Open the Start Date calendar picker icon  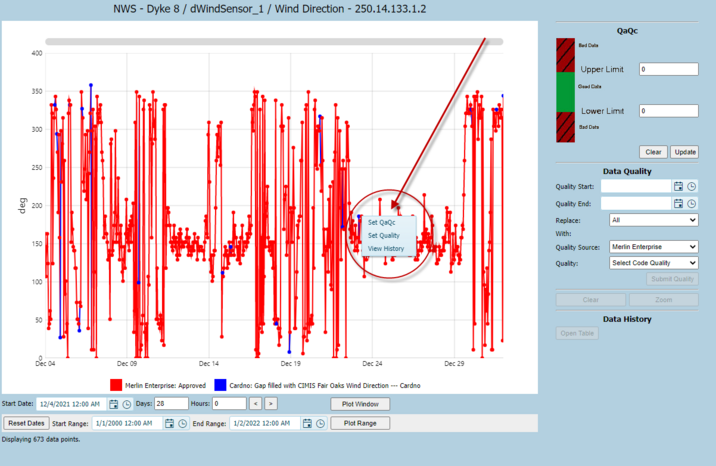[x=114, y=404]
